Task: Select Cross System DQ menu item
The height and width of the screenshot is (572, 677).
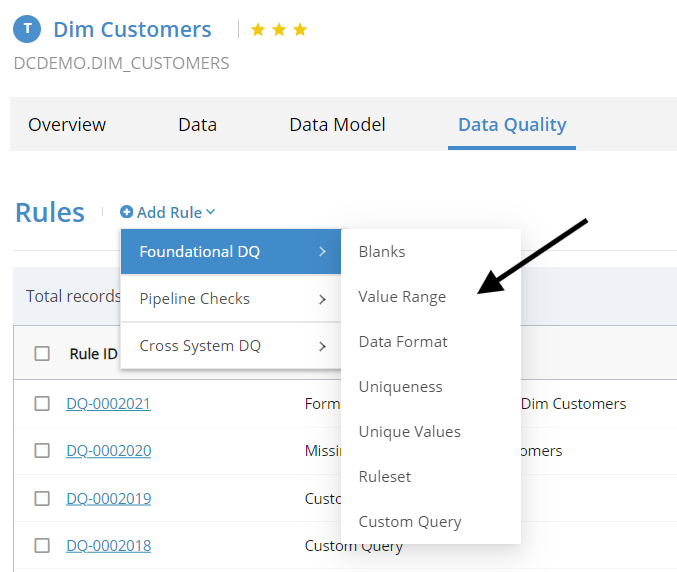Action: tap(231, 346)
